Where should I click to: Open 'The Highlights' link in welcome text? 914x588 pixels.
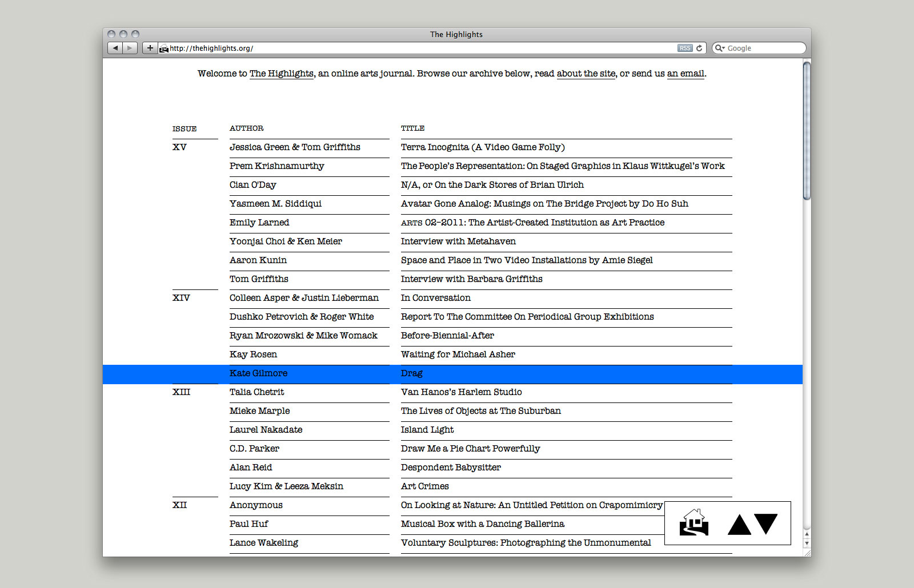(x=281, y=74)
